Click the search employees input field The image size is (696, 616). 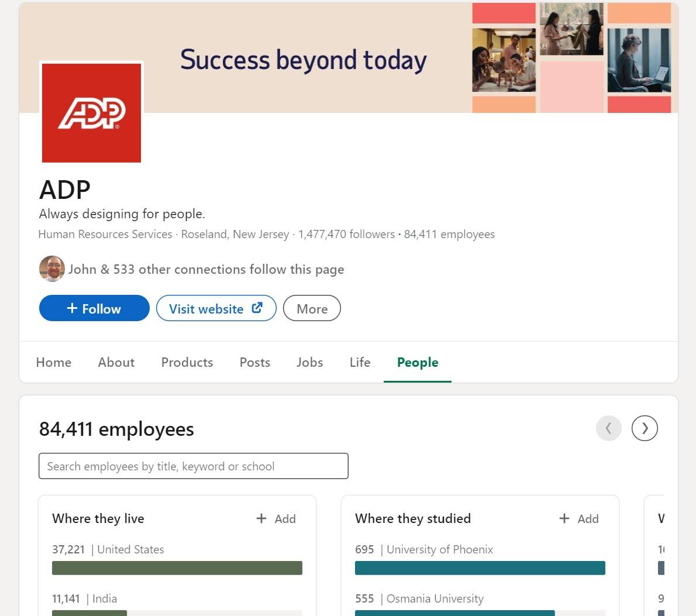pos(194,466)
